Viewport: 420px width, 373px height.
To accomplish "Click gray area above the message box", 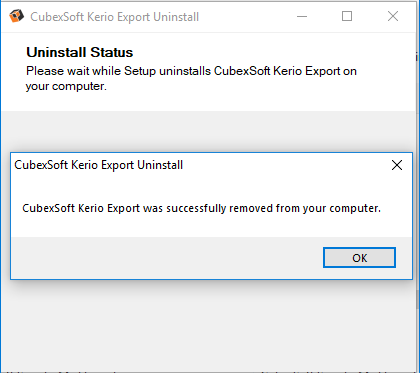I will (210, 132).
